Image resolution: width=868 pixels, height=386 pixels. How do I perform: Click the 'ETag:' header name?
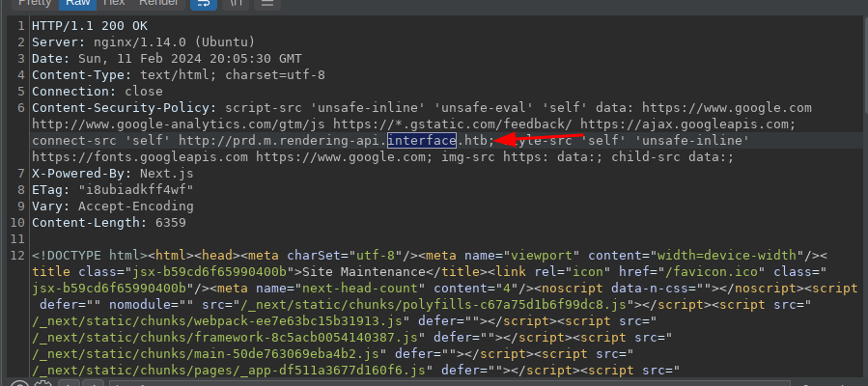(x=51, y=190)
